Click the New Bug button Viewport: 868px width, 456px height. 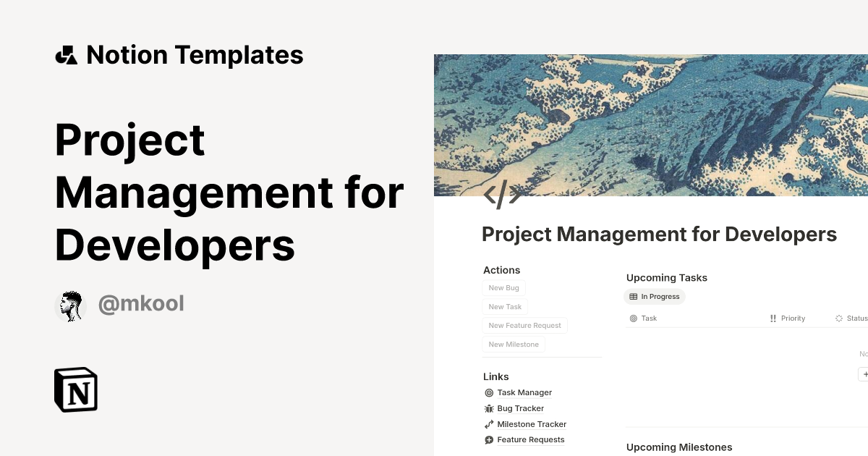[x=503, y=288]
